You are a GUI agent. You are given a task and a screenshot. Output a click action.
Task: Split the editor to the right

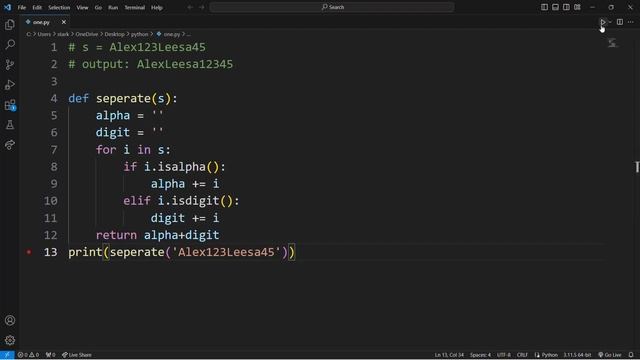pyautogui.click(x=620, y=22)
